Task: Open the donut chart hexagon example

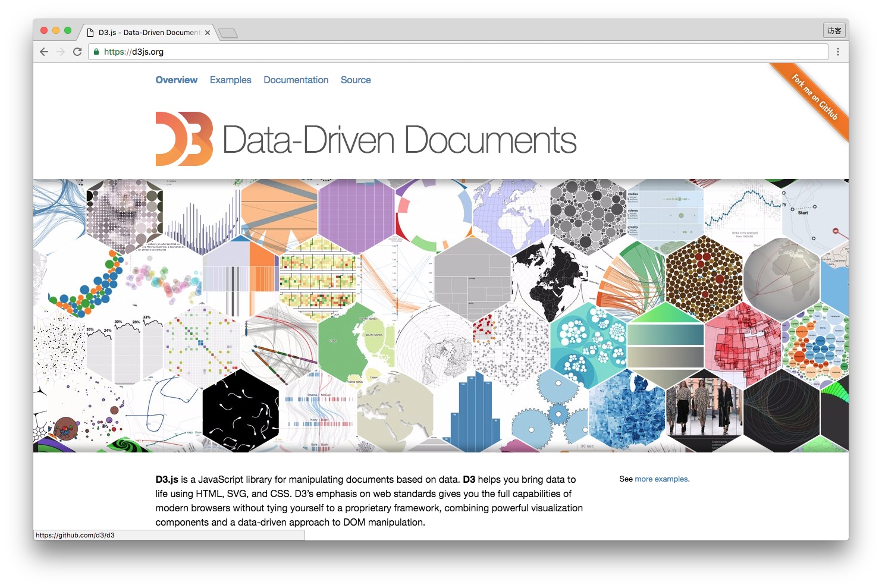Action: (x=434, y=215)
